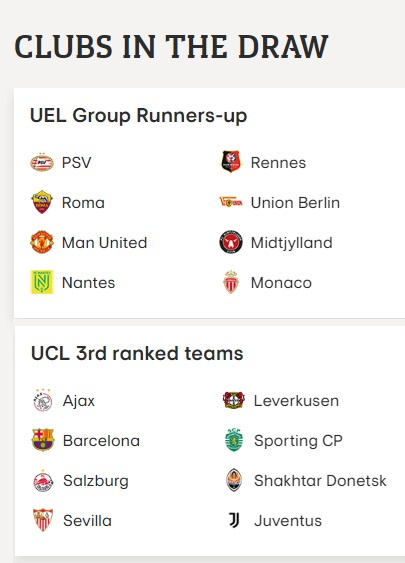Click the PSV club crest
The image size is (405, 563).
tap(42, 163)
